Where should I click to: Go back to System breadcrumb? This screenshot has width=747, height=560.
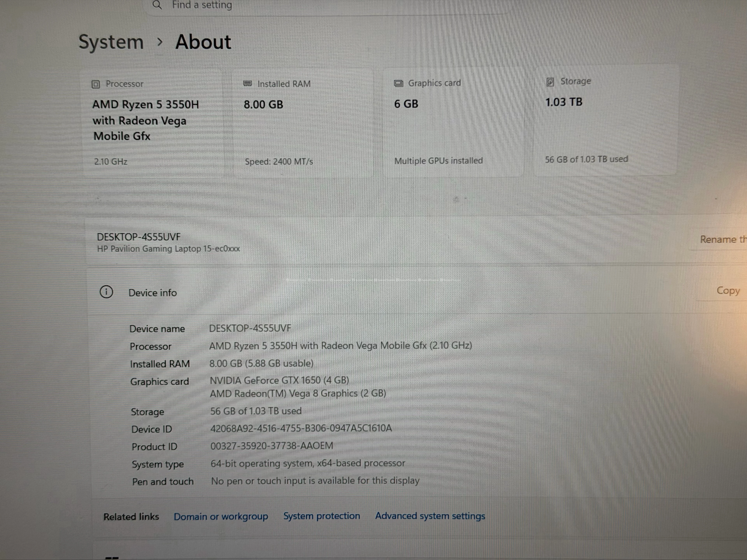click(111, 43)
